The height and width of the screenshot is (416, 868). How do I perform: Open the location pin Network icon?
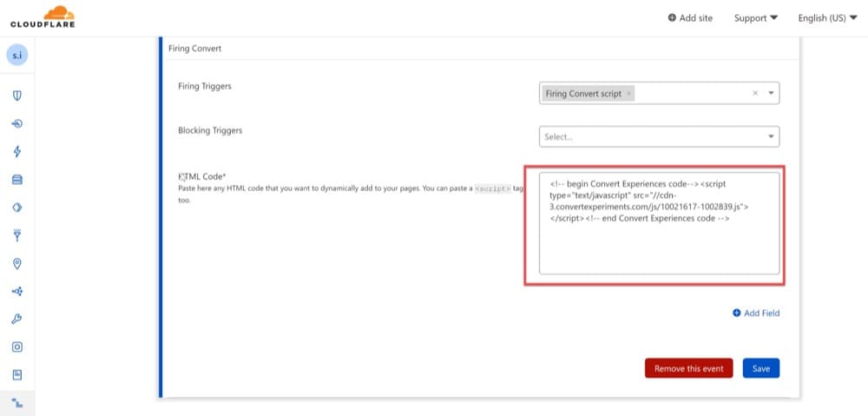tap(16, 264)
